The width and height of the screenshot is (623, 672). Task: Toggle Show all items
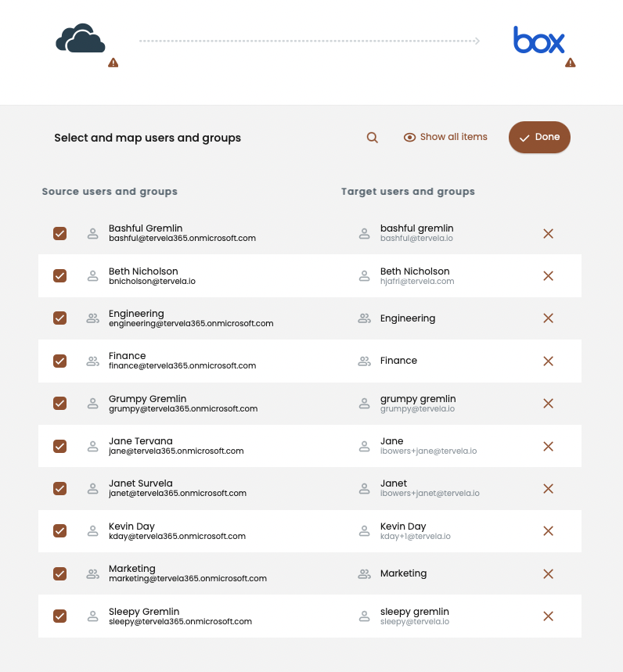point(445,137)
